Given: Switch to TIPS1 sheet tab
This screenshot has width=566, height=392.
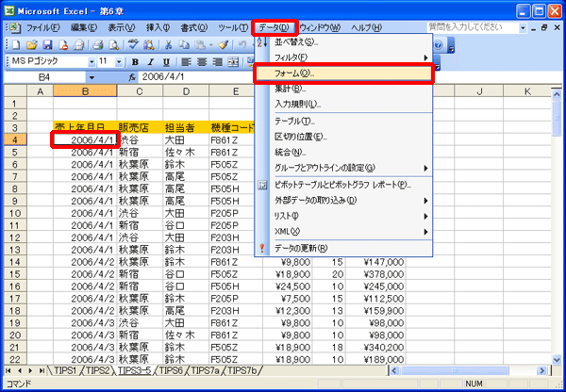Looking at the screenshot, I should click(65, 370).
